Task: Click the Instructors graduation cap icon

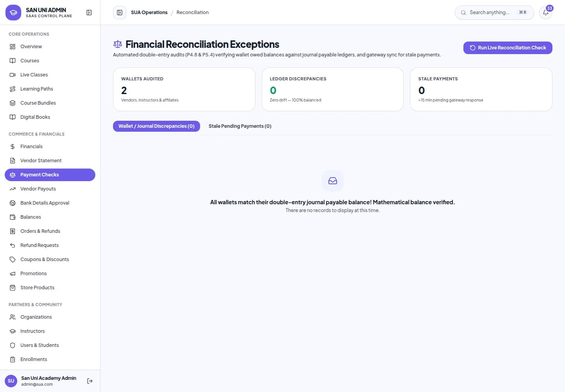Action: coord(13,331)
